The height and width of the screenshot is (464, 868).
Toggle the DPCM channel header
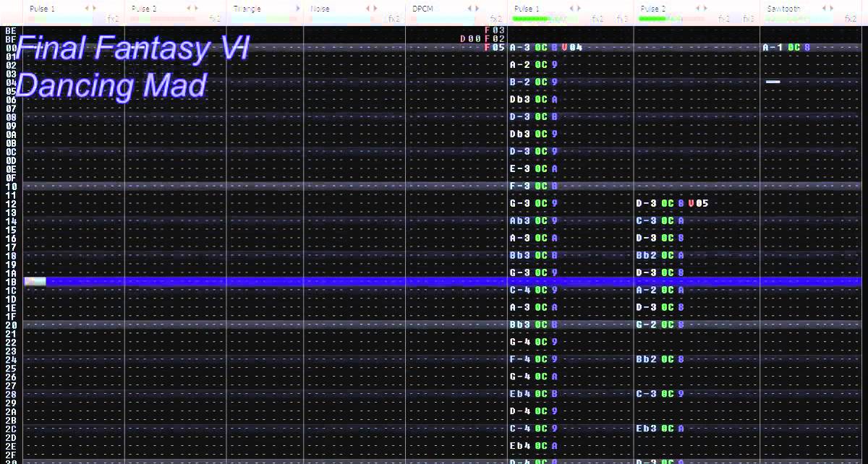pos(422,9)
